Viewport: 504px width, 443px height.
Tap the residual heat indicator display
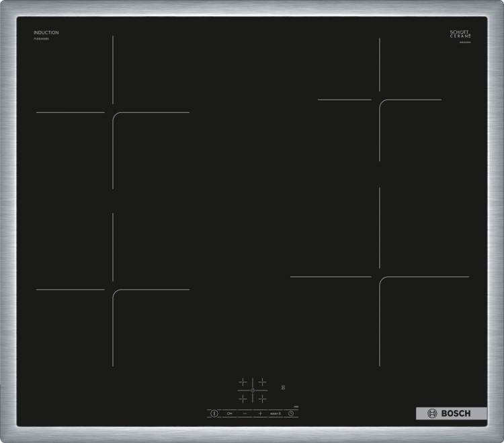(x=283, y=387)
